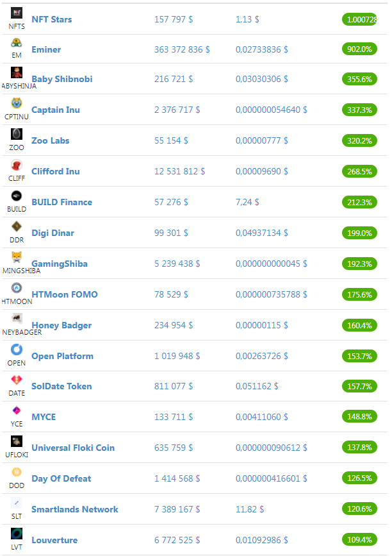The image size is (392, 556).
Task: Click the GamingShiba shiba face icon
Action: tap(17, 257)
